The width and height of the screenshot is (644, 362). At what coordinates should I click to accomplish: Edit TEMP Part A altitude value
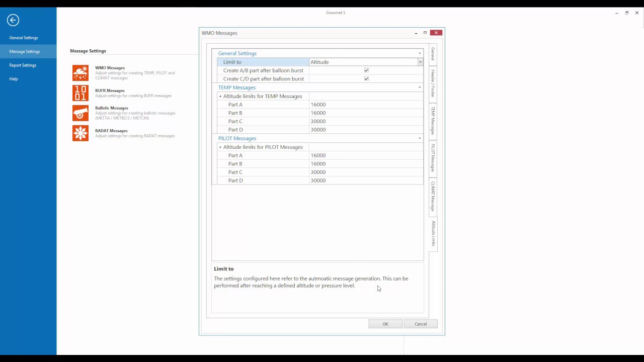(x=366, y=105)
